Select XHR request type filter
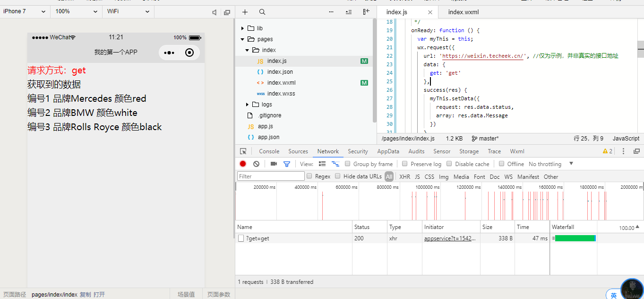Viewport: 644px width, 299px height. [x=405, y=176]
